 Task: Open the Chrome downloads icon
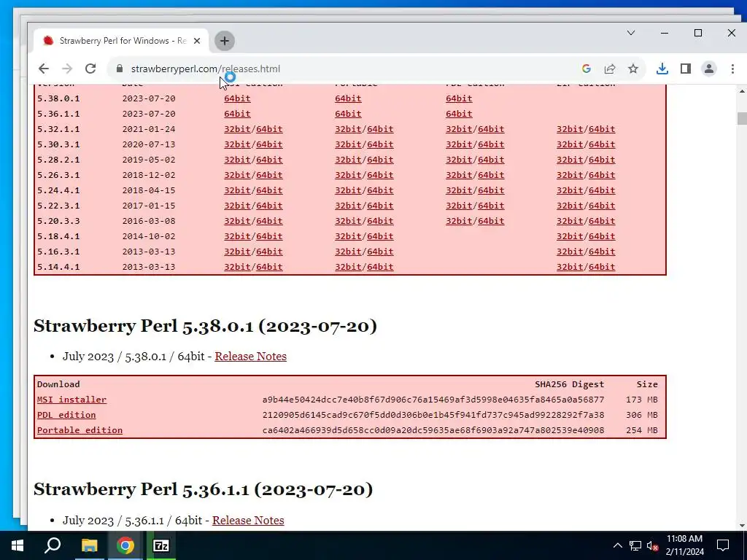pyautogui.click(x=662, y=69)
